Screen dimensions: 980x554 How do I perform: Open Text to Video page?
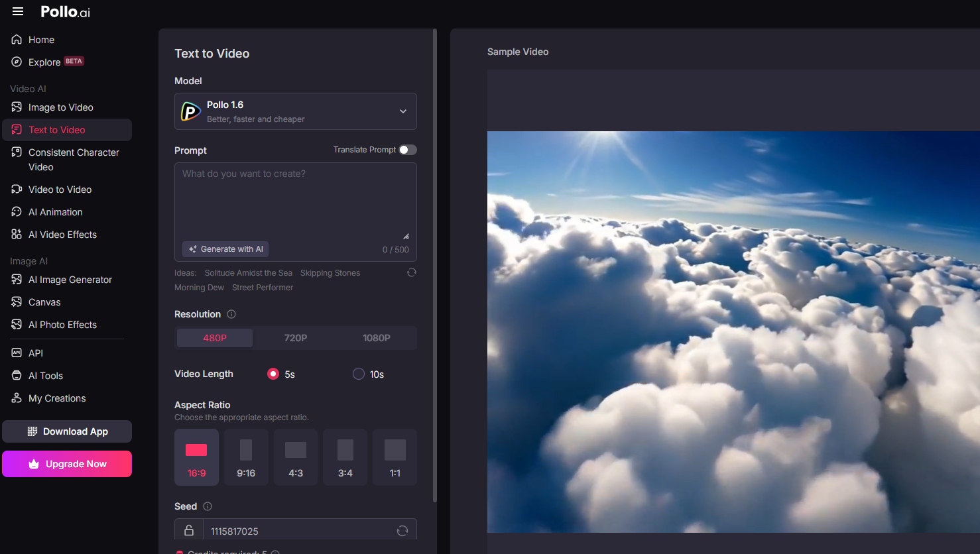point(67,130)
